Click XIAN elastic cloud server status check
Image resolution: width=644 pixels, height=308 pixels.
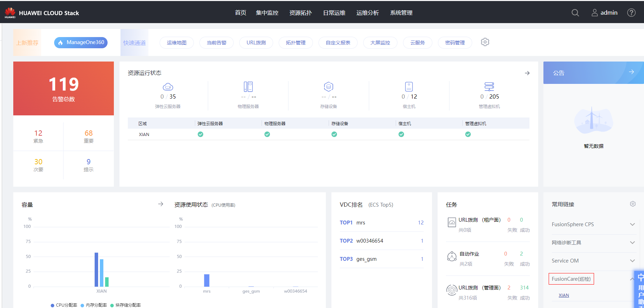click(200, 134)
